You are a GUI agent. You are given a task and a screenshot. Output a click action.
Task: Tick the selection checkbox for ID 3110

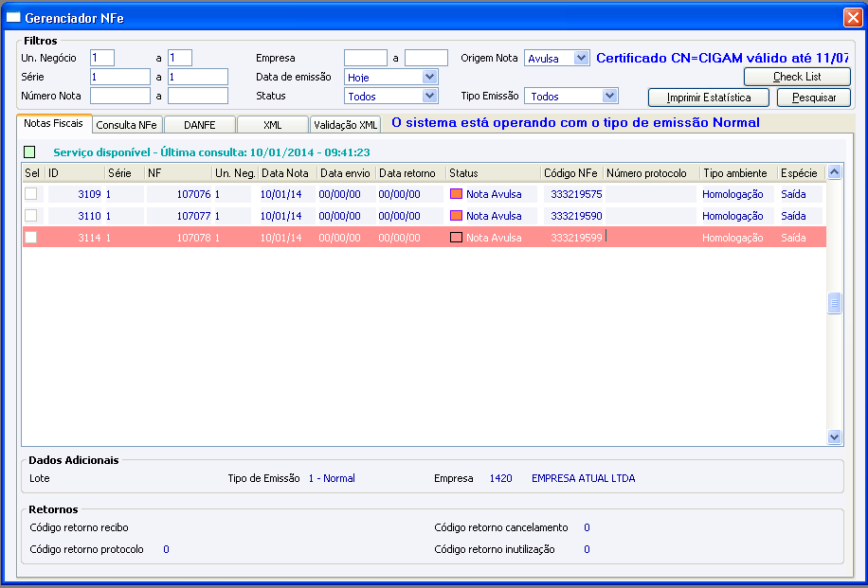click(30, 215)
